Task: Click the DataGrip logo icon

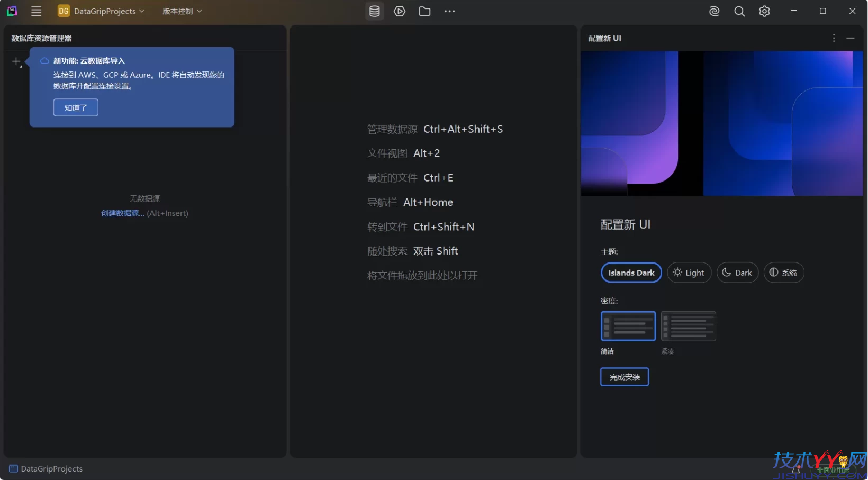Action: pos(11,11)
